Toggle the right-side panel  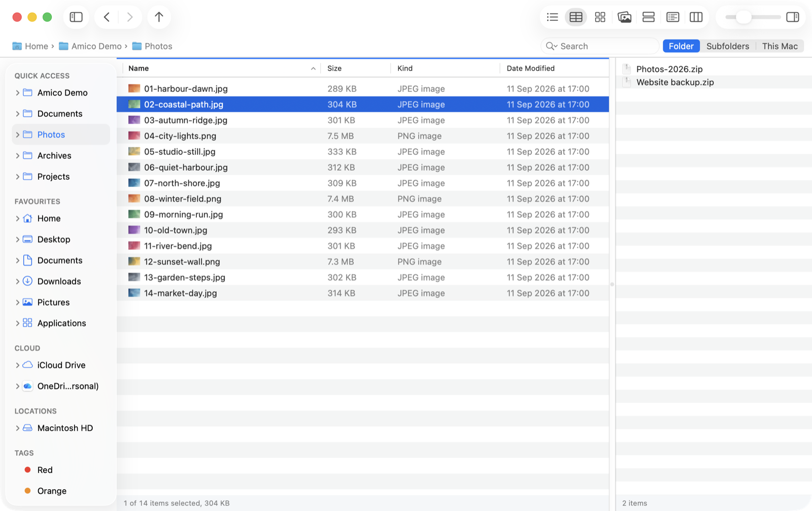coord(793,17)
